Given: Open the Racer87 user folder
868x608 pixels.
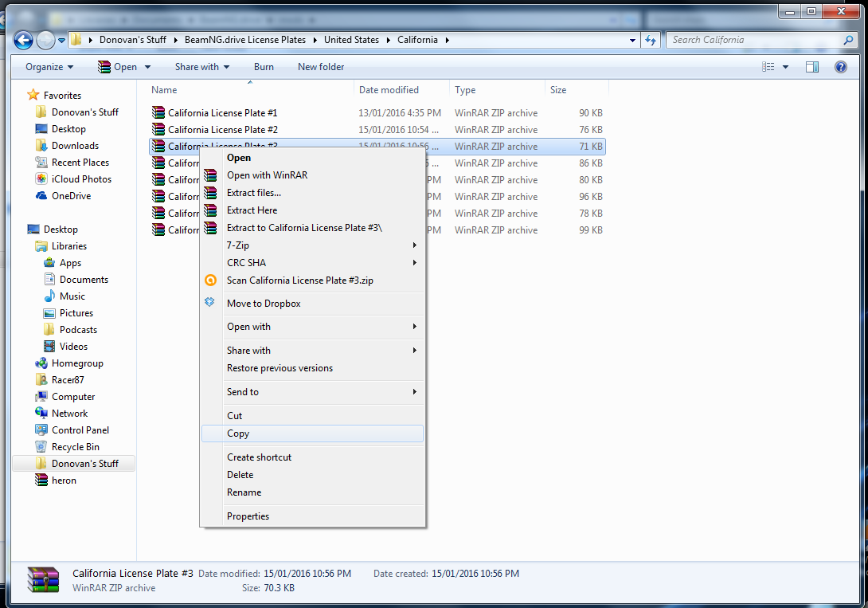Looking at the screenshot, I should pos(68,380).
